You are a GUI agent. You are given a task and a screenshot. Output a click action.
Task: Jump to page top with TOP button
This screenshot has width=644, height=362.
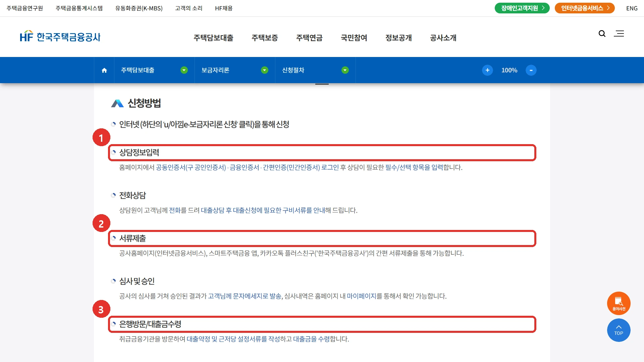pyautogui.click(x=619, y=330)
